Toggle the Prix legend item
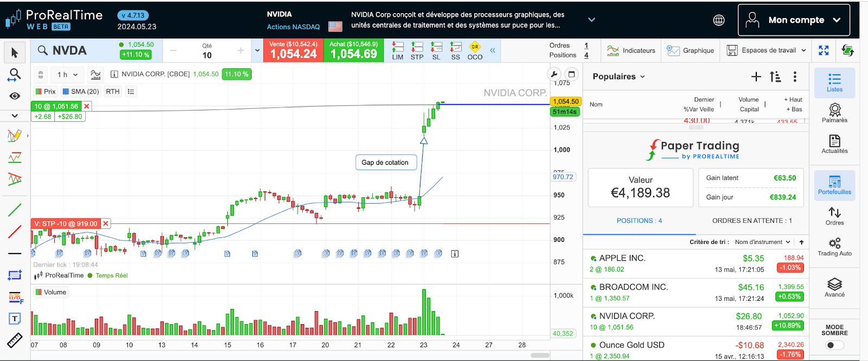 46,92
